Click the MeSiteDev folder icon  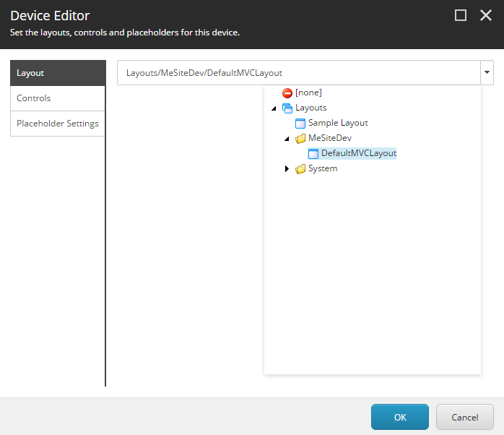[300, 139]
